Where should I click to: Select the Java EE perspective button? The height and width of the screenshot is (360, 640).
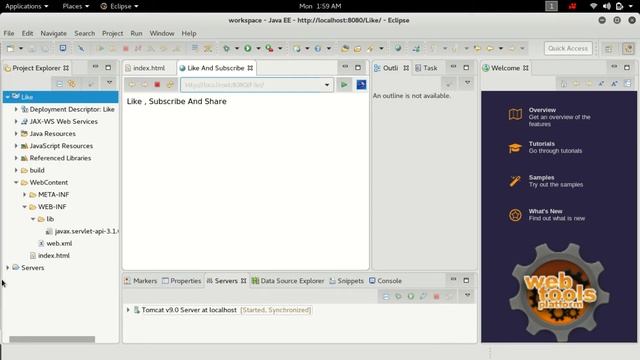click(628, 49)
